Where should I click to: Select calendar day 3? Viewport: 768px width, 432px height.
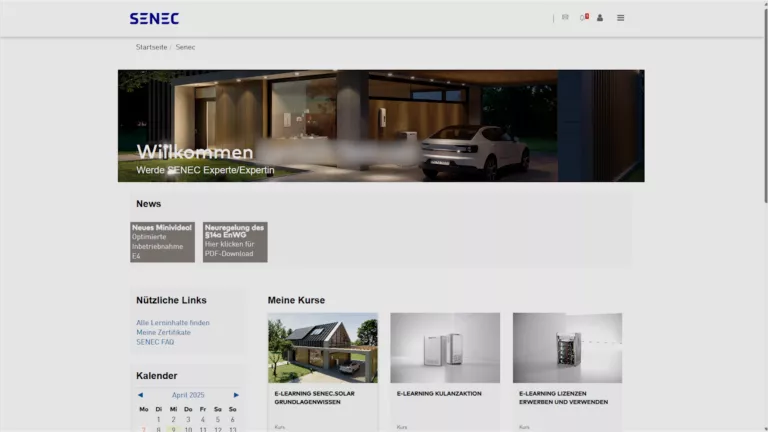click(x=188, y=419)
